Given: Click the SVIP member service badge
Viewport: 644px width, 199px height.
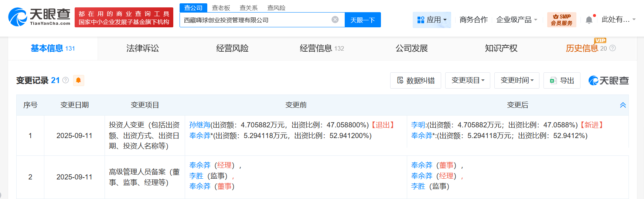Looking at the screenshot, I should [561, 20].
